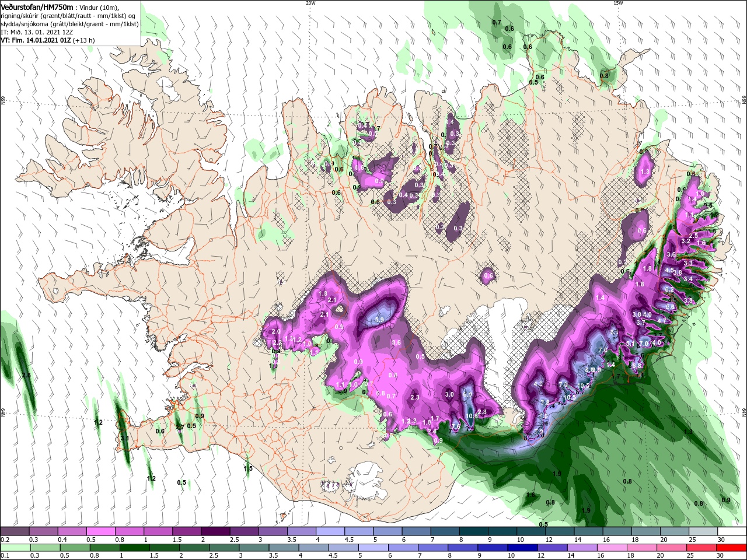Click the 10.8 precipitation value on south coast

click(x=472, y=416)
